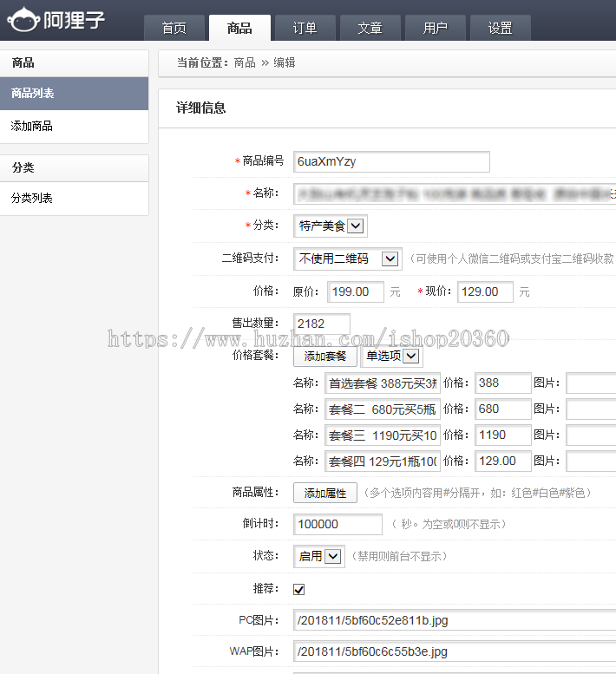Screen dimensions: 616x674
Task: Click the price field showing 388
Action: point(503,383)
